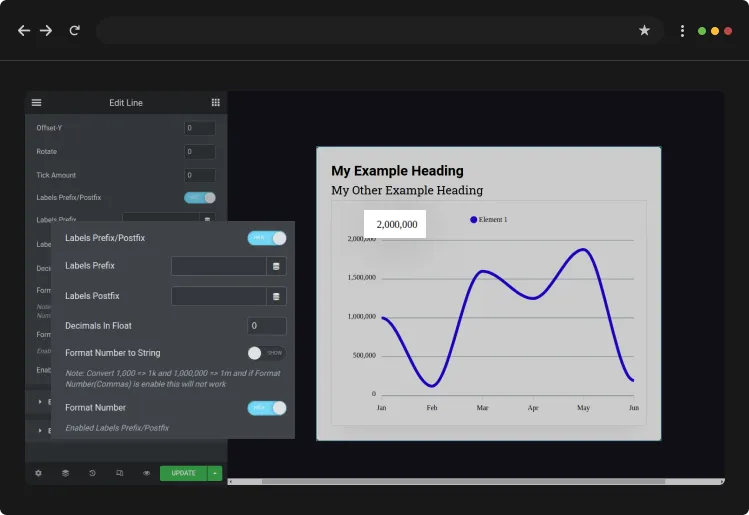The image size is (749, 515).
Task: Click the May label on chart axis
Action: tap(583, 408)
